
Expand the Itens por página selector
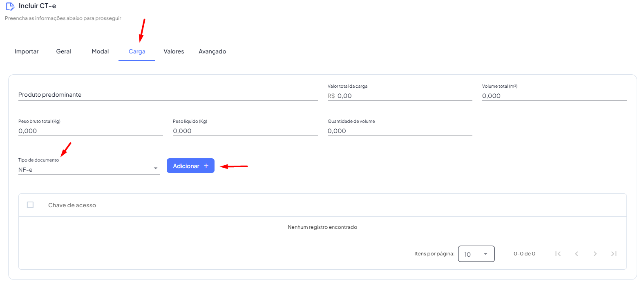tap(476, 254)
